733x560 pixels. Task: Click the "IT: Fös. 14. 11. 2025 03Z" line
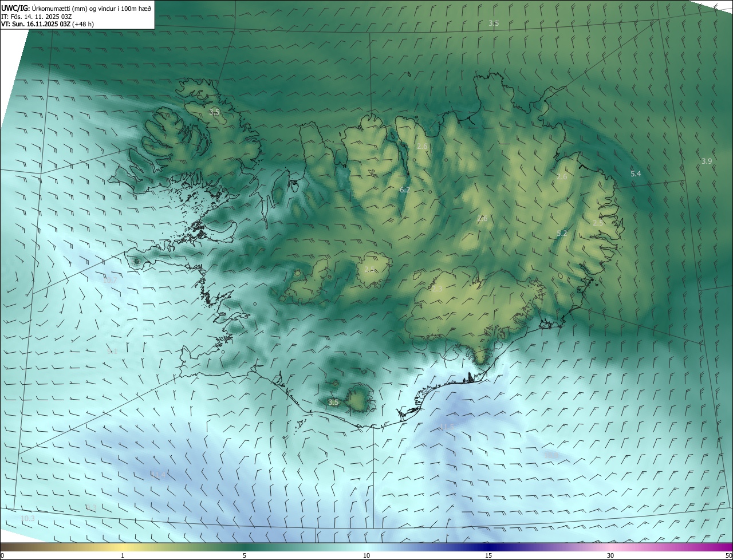[36, 17]
